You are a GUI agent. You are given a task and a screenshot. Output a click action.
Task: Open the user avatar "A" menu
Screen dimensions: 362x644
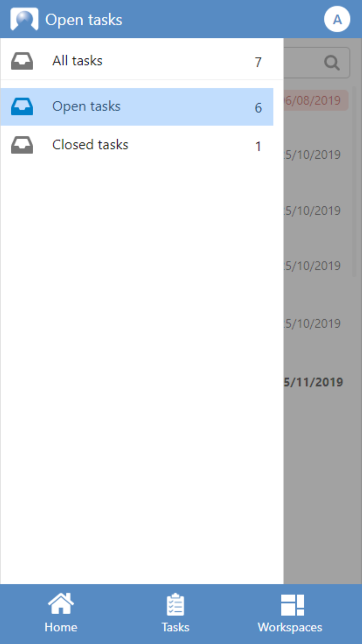(337, 19)
